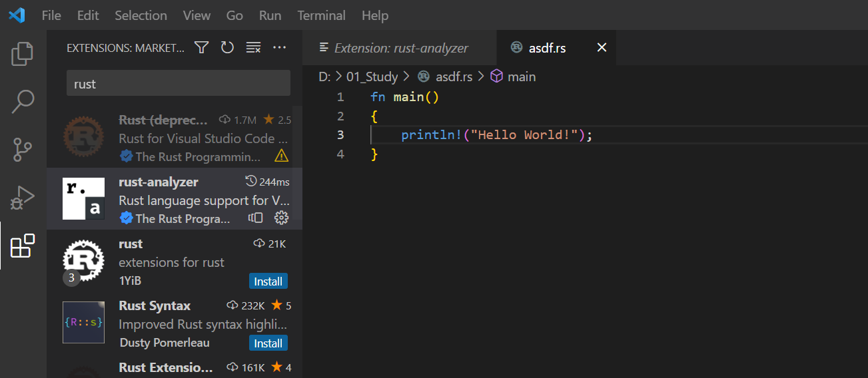Click the EXTENSIONS: MARKETPLACE header
Image resolution: width=868 pixels, height=378 pixels.
[x=126, y=48]
